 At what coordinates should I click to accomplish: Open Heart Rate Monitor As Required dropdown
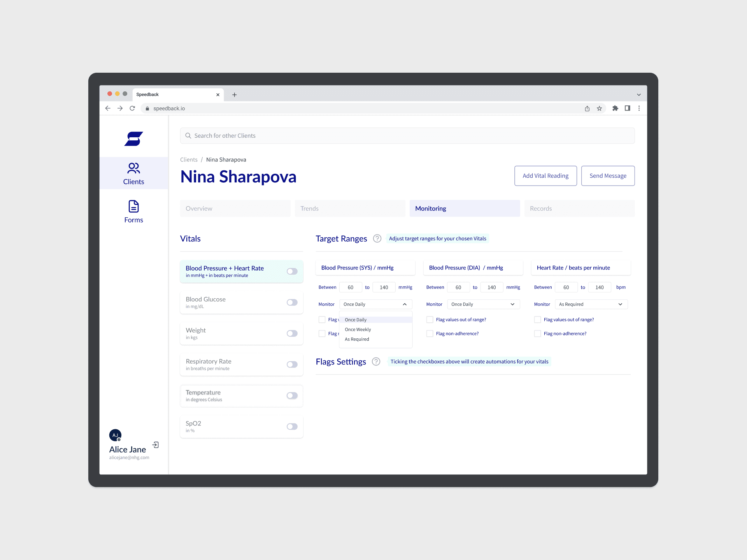coord(591,304)
